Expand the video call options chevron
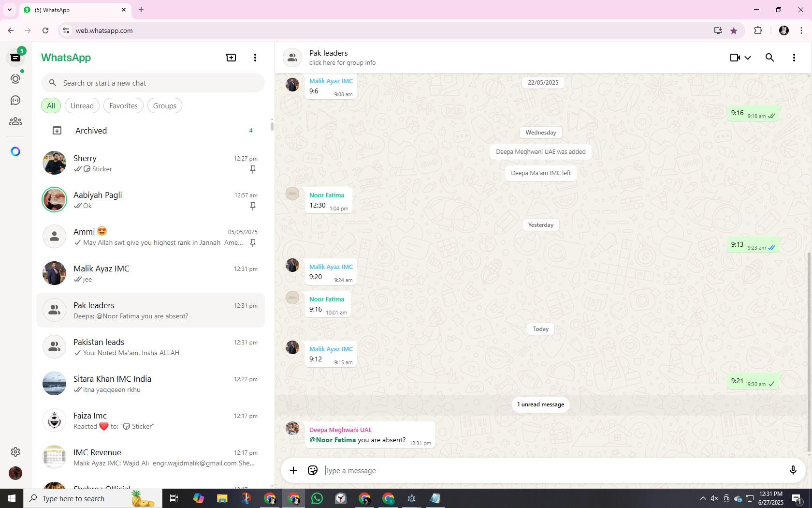Screen dimensions: 812x508 coord(748,58)
